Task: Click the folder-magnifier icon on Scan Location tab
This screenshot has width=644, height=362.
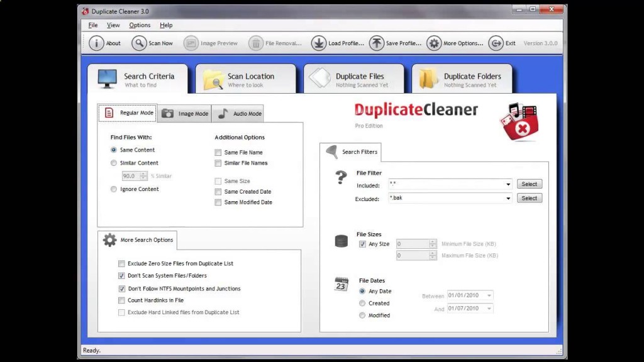Action: (213, 79)
